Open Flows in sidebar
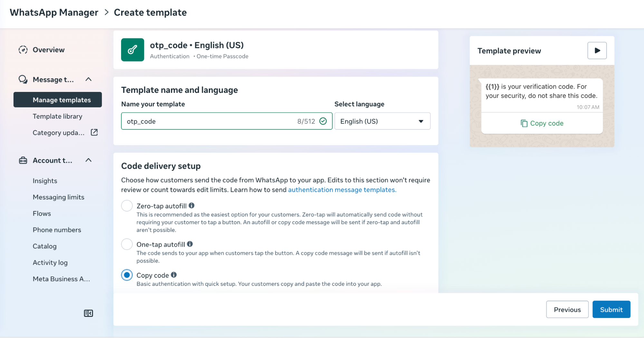644x338 pixels. 42,214
